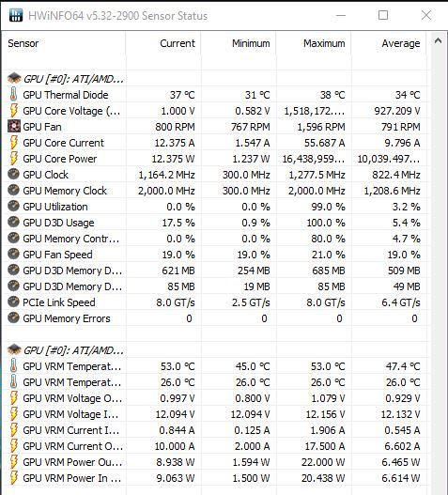Click the lightning icon for GPU VRM Power In
This screenshot has height=495, width=448.
(13, 478)
